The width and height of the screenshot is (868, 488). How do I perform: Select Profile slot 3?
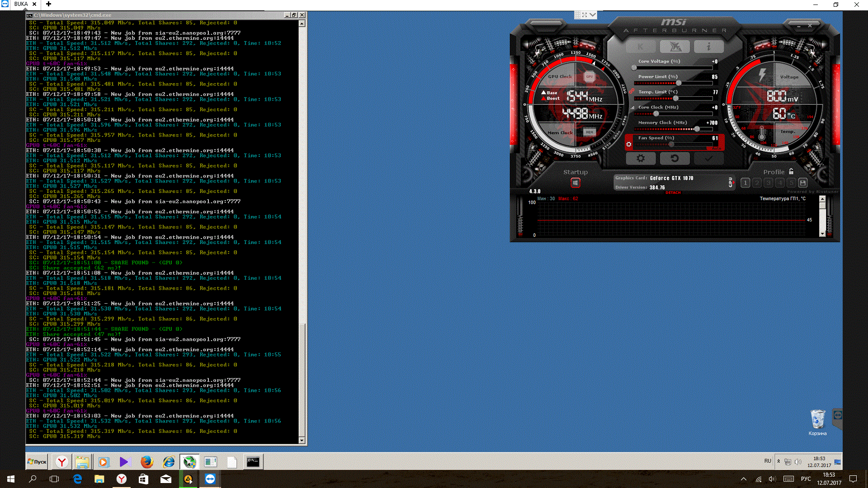click(x=768, y=183)
